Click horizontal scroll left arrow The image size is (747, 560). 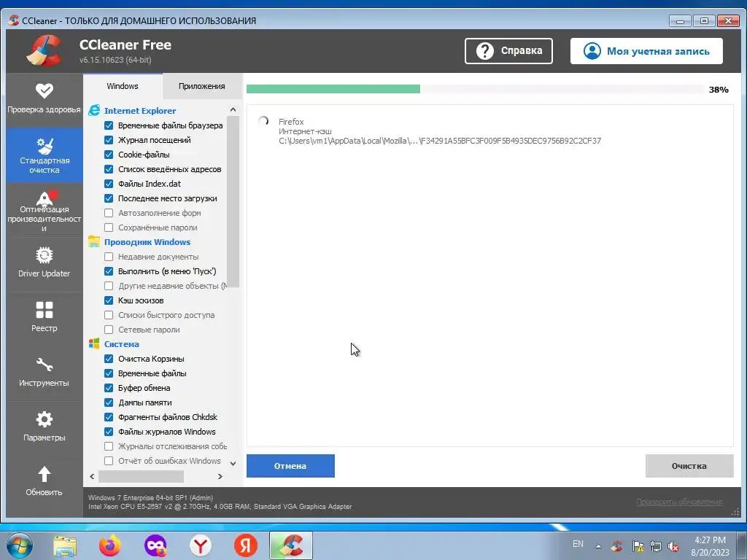point(92,476)
